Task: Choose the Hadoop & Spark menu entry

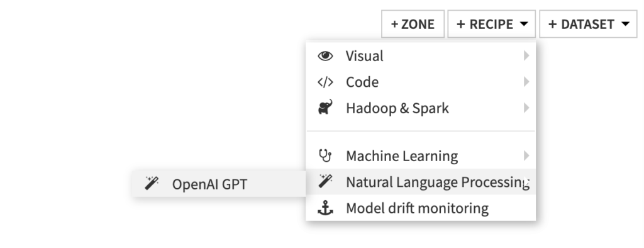Action: pyautogui.click(x=421, y=108)
